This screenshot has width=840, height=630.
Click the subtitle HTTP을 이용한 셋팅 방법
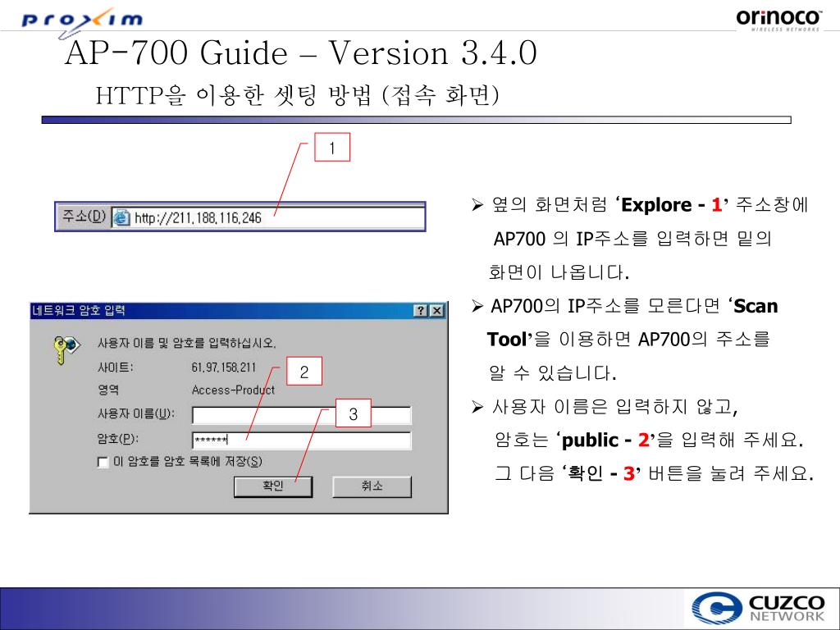234,95
